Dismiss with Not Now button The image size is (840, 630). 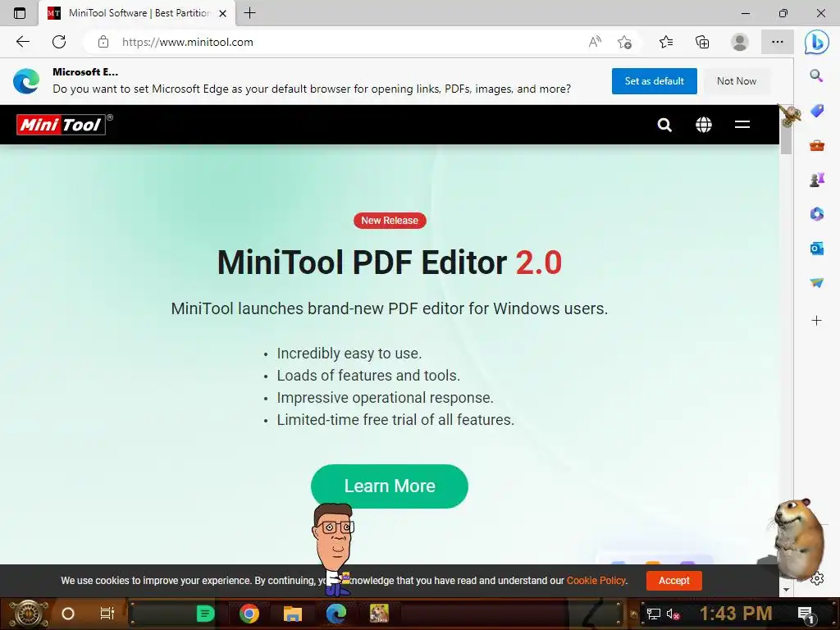point(737,81)
